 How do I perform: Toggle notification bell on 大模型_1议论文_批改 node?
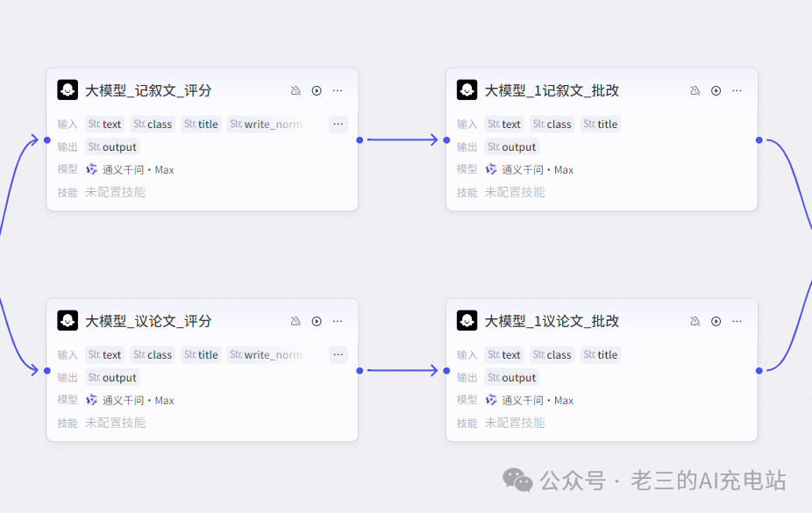(x=695, y=321)
